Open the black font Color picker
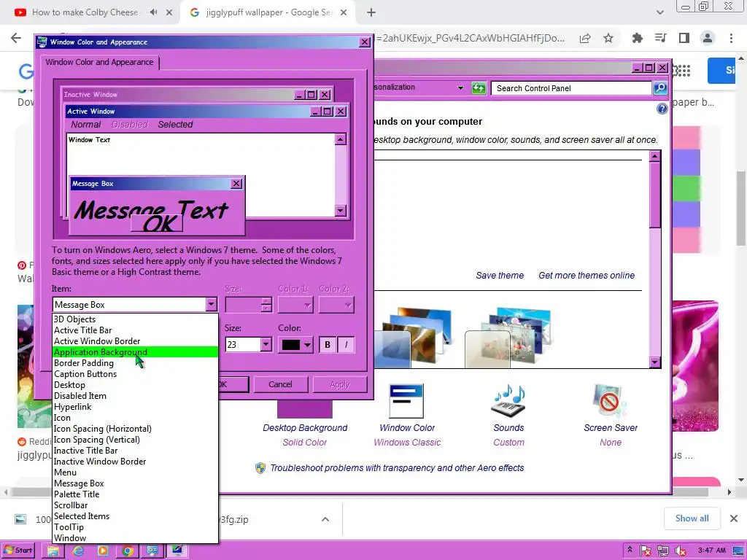The width and height of the screenshot is (747, 560). coord(296,344)
